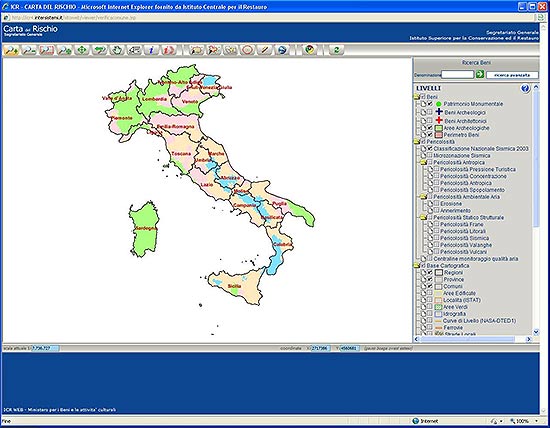The image size is (550, 428).
Task: Open the blue help question mark icon
Action: 525,88
